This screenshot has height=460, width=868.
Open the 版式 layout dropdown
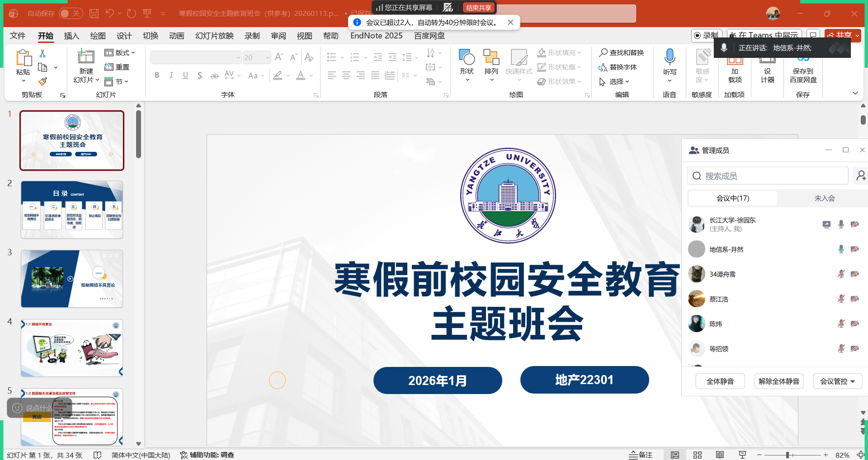pyautogui.click(x=120, y=53)
